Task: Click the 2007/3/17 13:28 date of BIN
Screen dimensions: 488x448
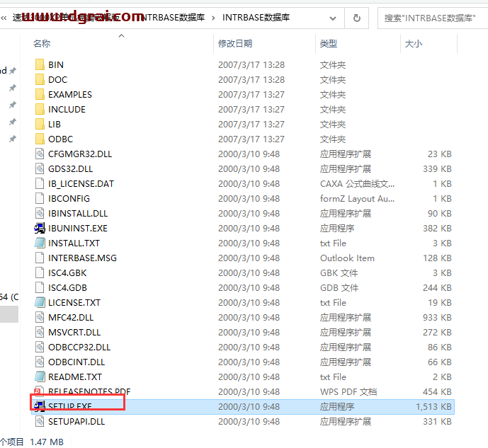Action: coord(251,64)
